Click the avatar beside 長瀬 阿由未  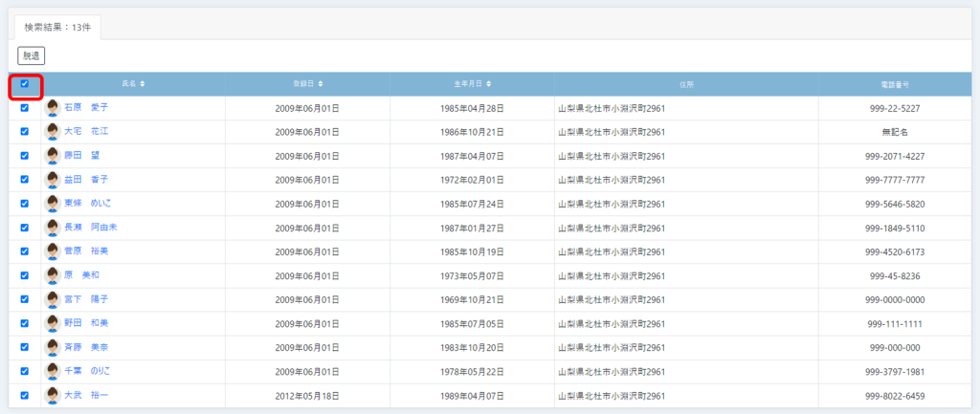pos(53,228)
